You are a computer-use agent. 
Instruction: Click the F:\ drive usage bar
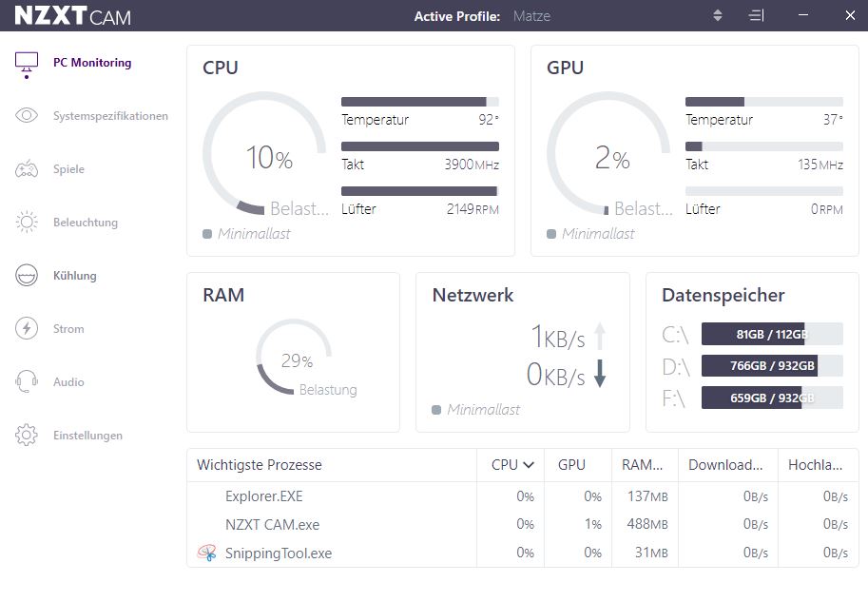(772, 398)
